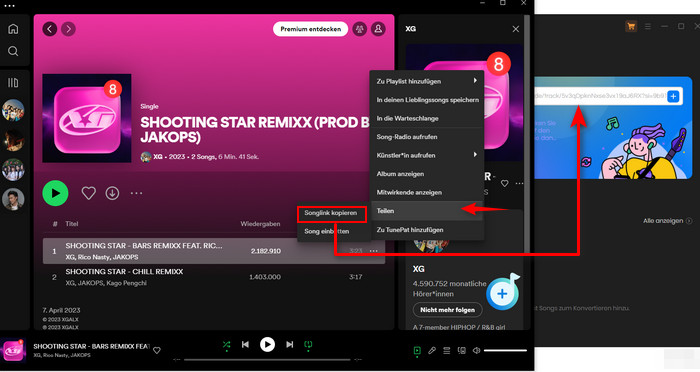This screenshot has width=700, height=372.
Task: Click the playback progress bar
Action: tap(267, 359)
